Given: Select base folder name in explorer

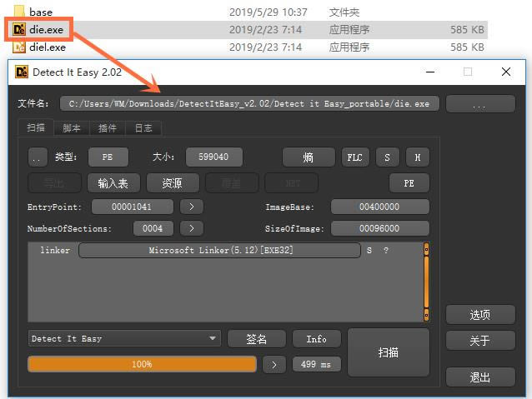Looking at the screenshot, I should click(41, 12).
